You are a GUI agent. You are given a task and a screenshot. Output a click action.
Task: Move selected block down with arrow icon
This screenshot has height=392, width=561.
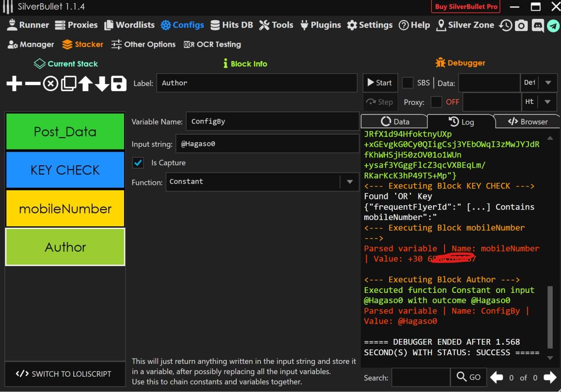click(x=102, y=83)
